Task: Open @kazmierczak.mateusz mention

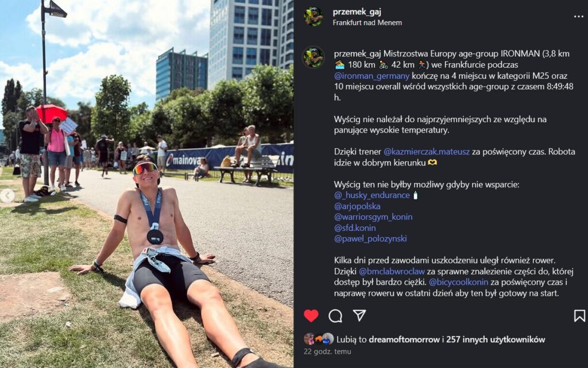Action: 427,152
